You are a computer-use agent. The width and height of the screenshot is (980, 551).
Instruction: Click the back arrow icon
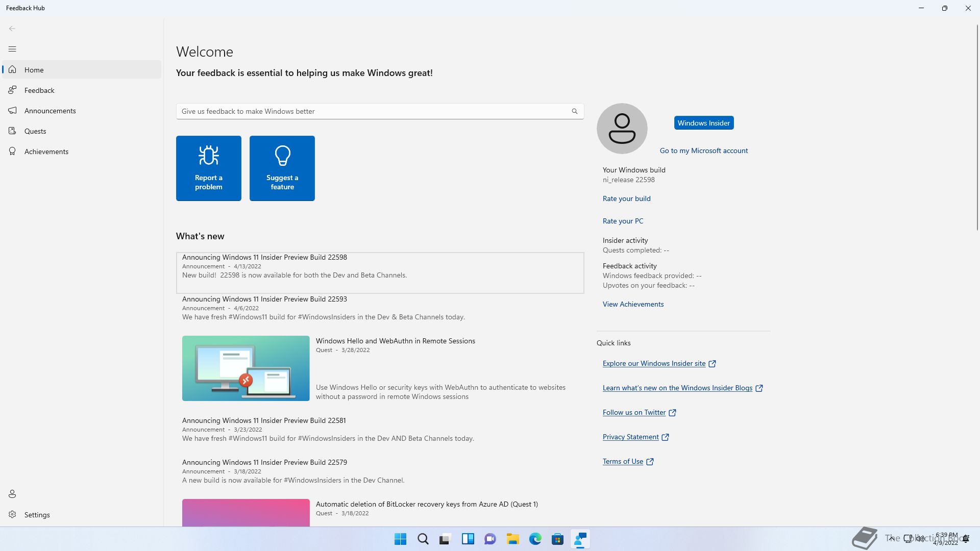(x=12, y=29)
